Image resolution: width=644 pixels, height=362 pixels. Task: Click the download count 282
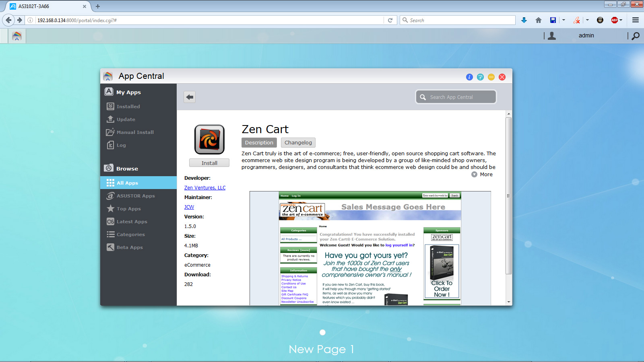pyautogui.click(x=188, y=284)
